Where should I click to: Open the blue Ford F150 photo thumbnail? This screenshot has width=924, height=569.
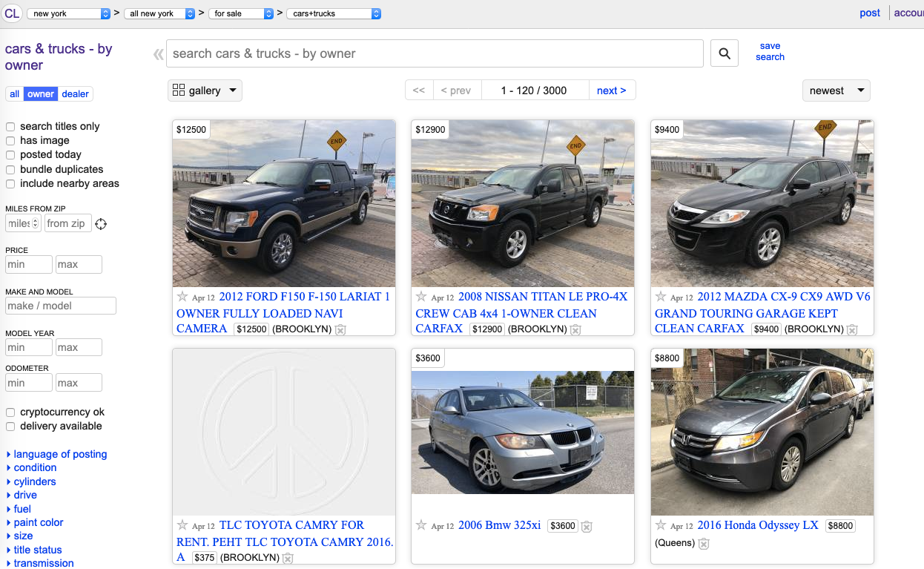(x=284, y=203)
